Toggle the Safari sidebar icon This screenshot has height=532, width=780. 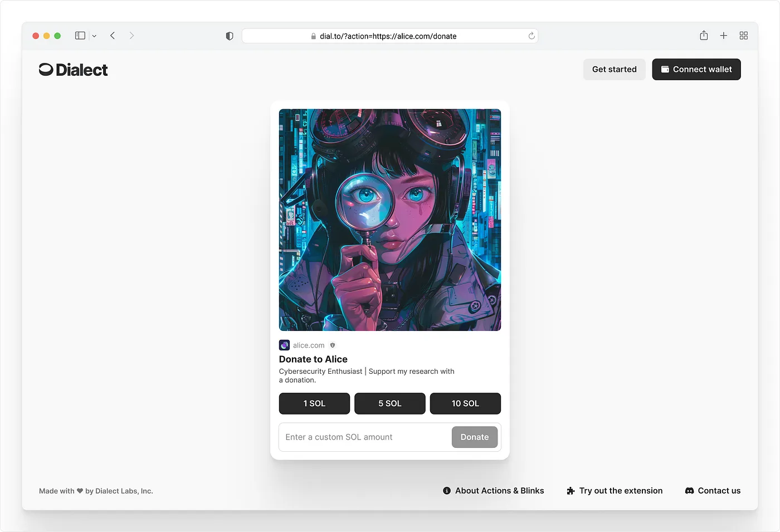coord(80,36)
